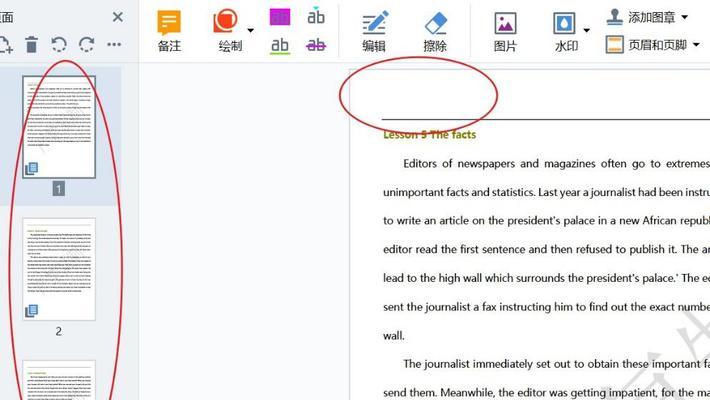Open the partially visible third page thumbnail
The image size is (710, 400).
point(59,380)
